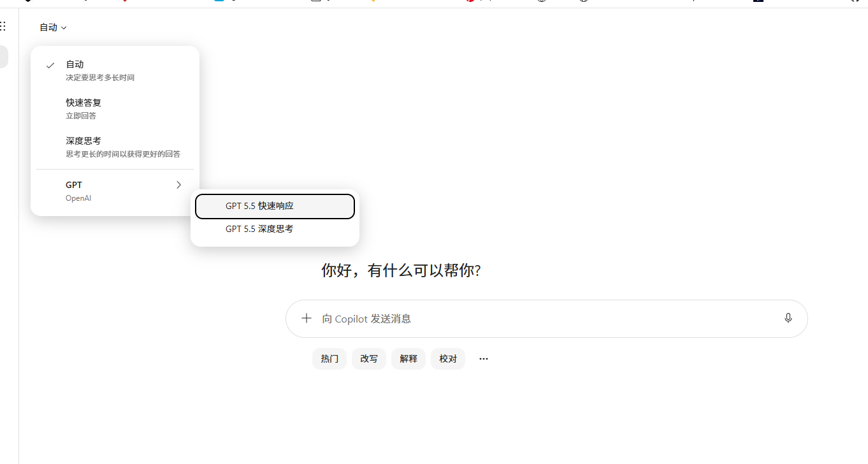Click the 校对 suggestion chip
868x464 pixels.
point(448,359)
